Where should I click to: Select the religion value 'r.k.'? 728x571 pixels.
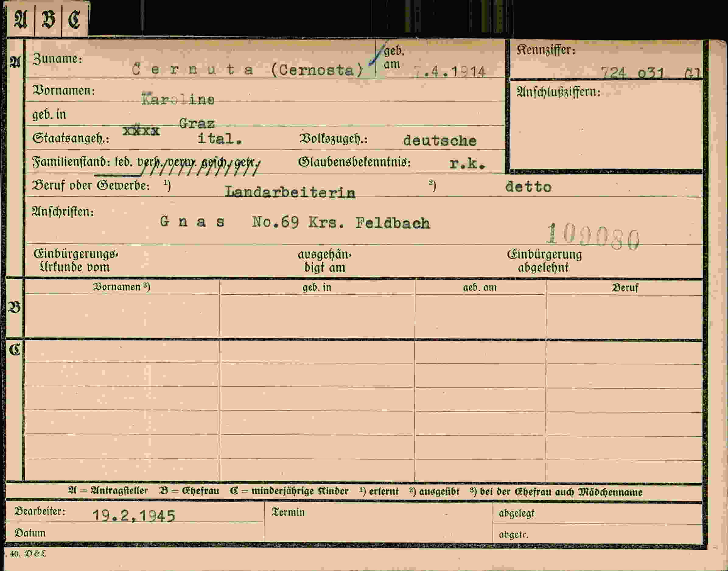467,163
